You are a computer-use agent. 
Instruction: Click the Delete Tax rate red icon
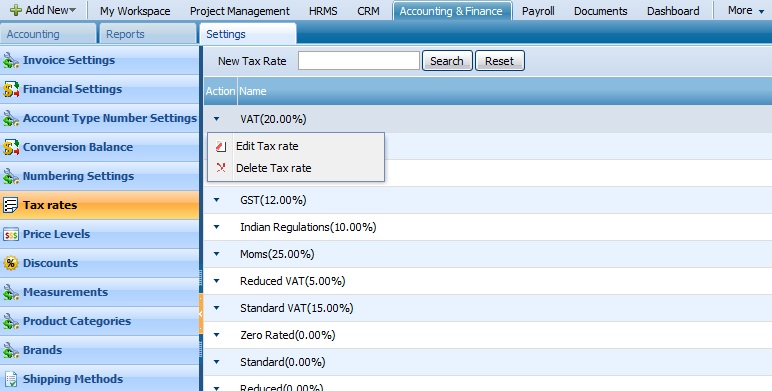221,168
